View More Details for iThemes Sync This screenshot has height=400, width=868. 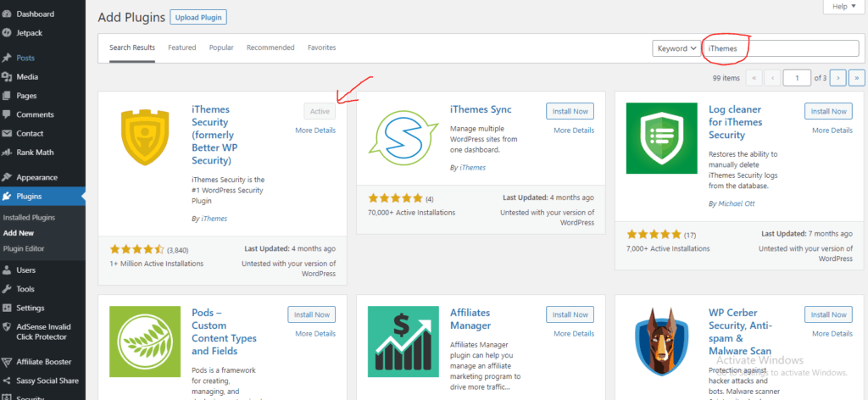(574, 131)
